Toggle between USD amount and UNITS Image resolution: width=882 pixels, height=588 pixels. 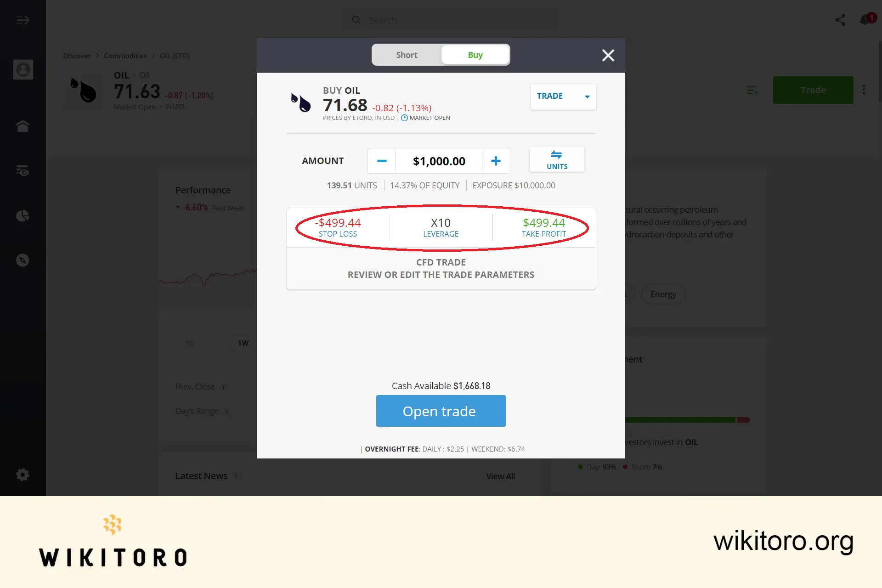pyautogui.click(x=556, y=159)
